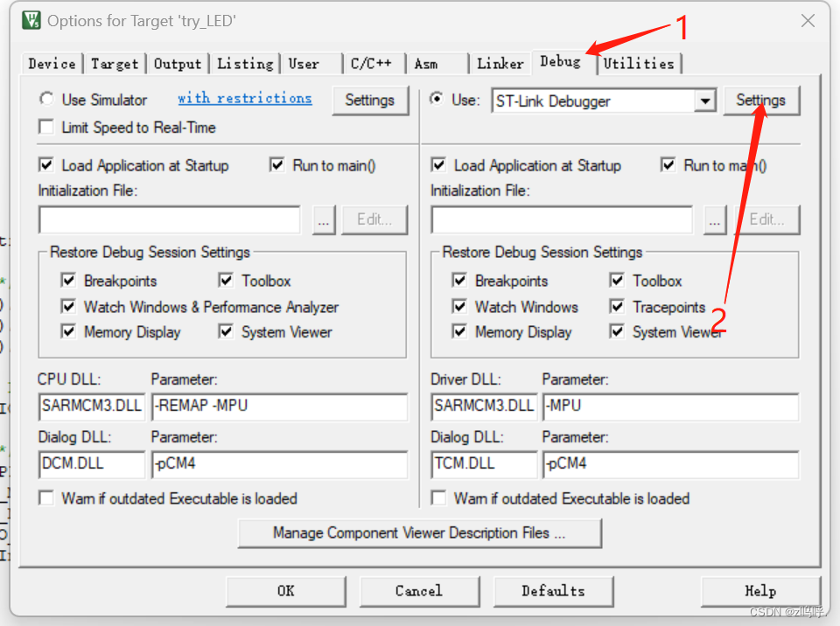The width and height of the screenshot is (840, 626).
Task: Click the simulator Initialization File field
Action: tap(169, 219)
